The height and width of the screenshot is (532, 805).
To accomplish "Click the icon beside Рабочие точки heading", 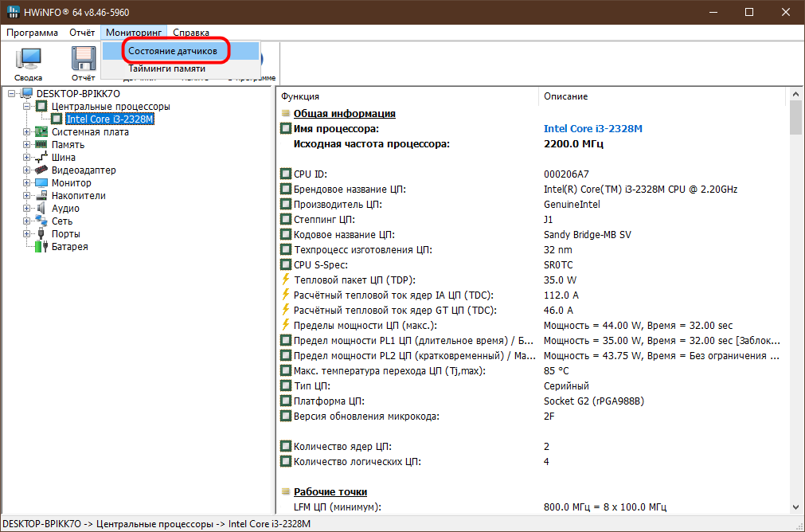I will [x=286, y=492].
